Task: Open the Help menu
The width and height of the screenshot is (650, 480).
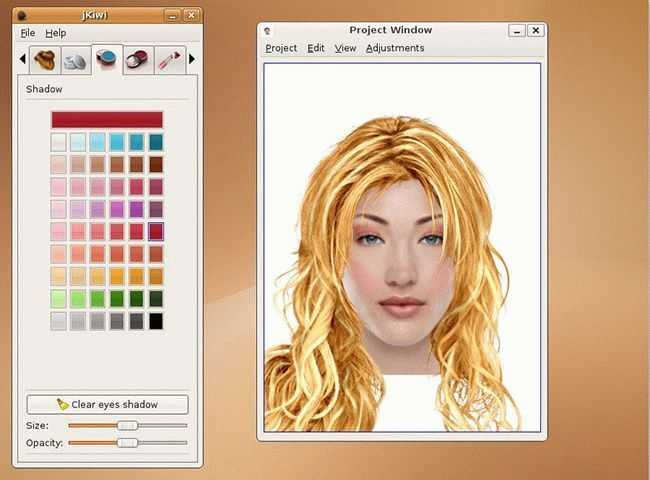Action: 56,33
